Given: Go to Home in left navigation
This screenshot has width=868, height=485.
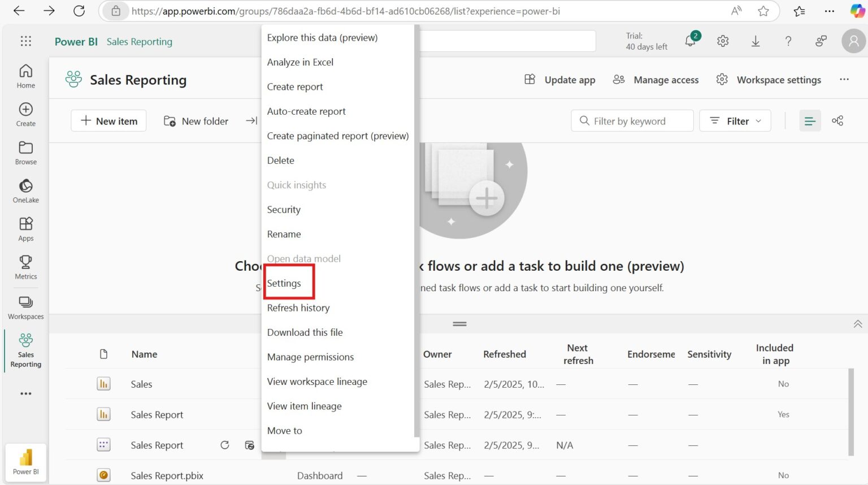Looking at the screenshot, I should (x=26, y=76).
